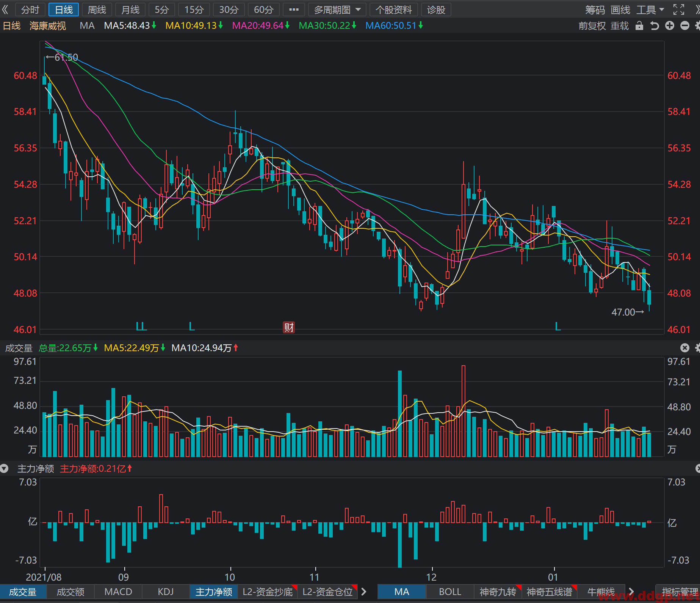Click the 个股资料 button
Viewport: 700px width, 603px height.
pos(394,9)
